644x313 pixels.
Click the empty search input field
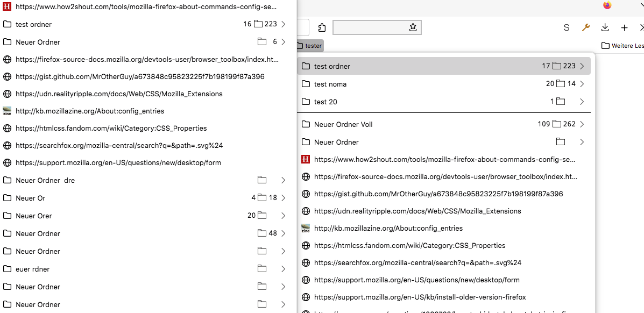pos(370,27)
